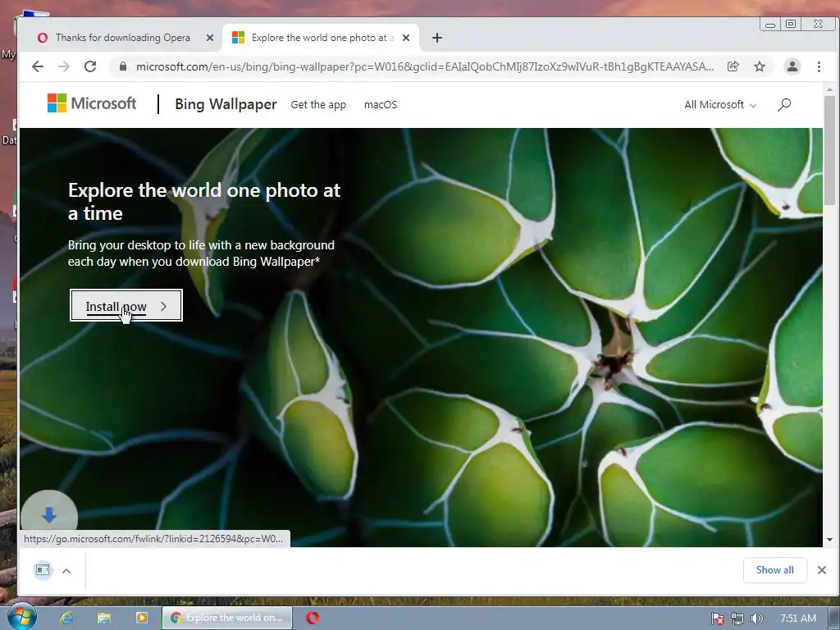Open the downloaded file item
Screen dimensions: 840x630
[x=43, y=570]
